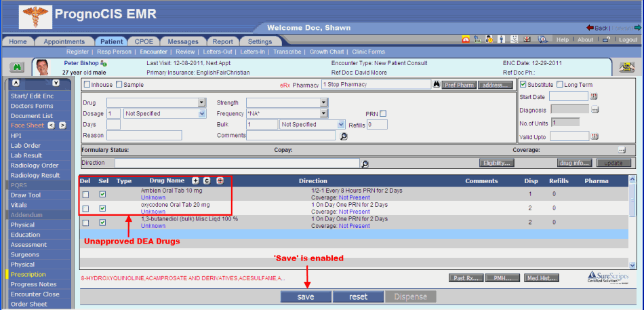
Task: Click the Eligibility... button
Action: (497, 163)
